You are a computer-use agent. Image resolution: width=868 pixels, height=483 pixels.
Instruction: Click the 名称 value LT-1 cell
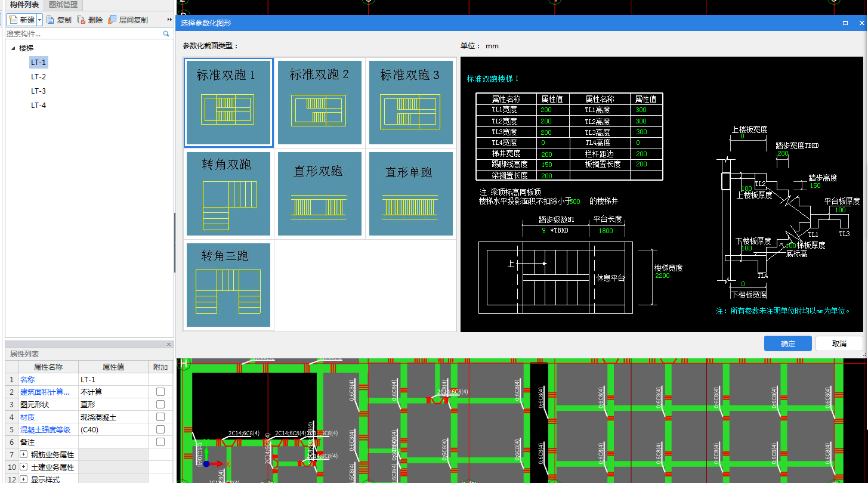pos(113,379)
